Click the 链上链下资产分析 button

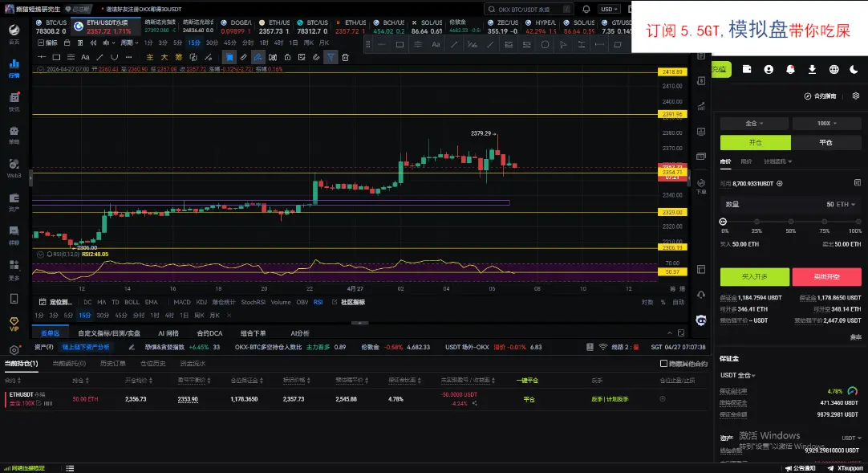click(x=86, y=347)
